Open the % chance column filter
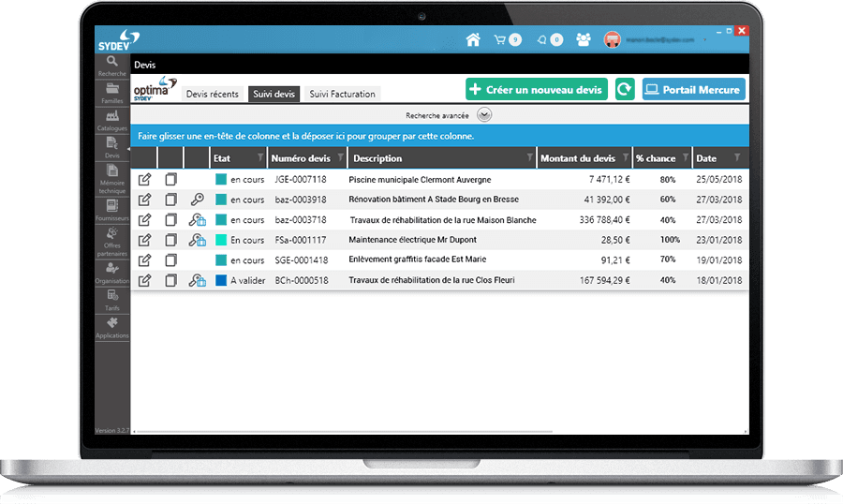The width and height of the screenshot is (843, 504). 686,157
